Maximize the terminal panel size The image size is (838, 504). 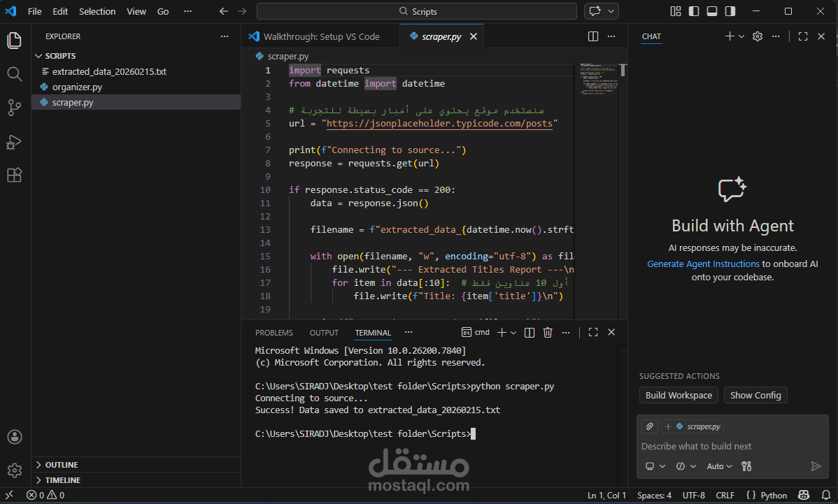pos(593,332)
